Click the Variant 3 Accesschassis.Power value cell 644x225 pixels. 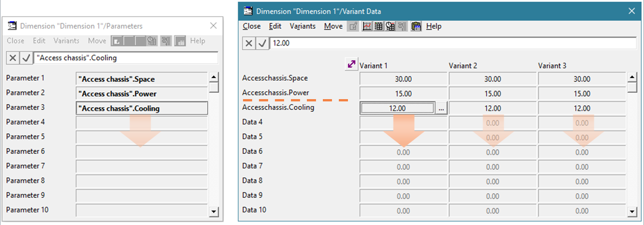(582, 94)
